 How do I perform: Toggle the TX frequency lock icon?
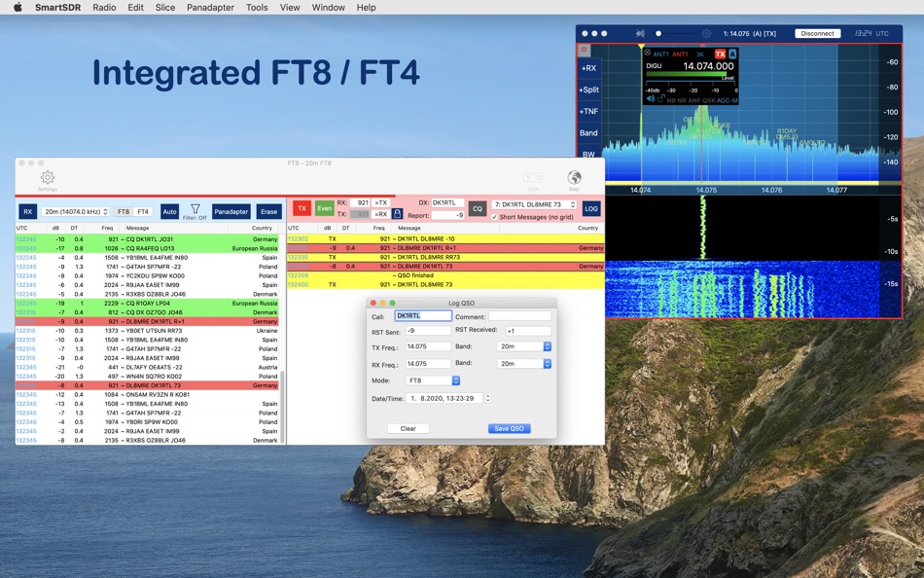397,214
